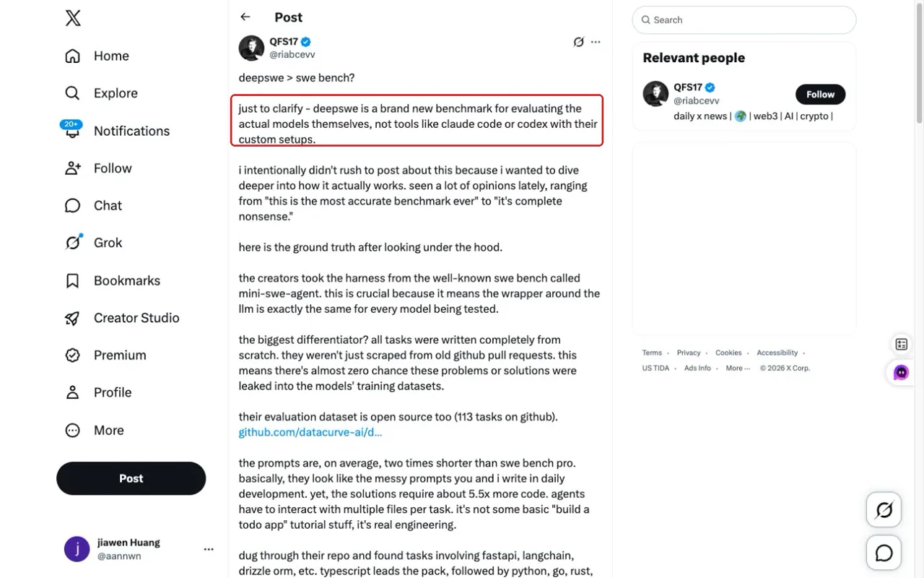Open Creator Studio rocket icon
This screenshot has width=924, height=578.
click(x=72, y=318)
